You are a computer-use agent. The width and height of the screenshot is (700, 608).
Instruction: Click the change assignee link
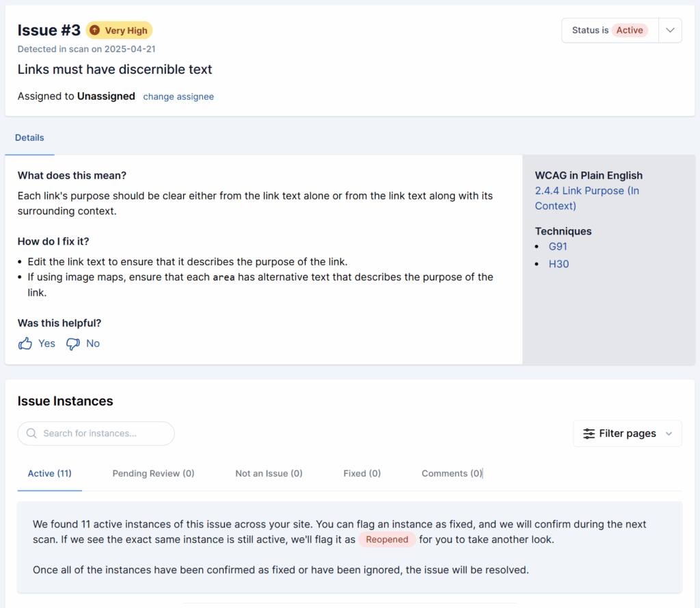[x=178, y=96]
